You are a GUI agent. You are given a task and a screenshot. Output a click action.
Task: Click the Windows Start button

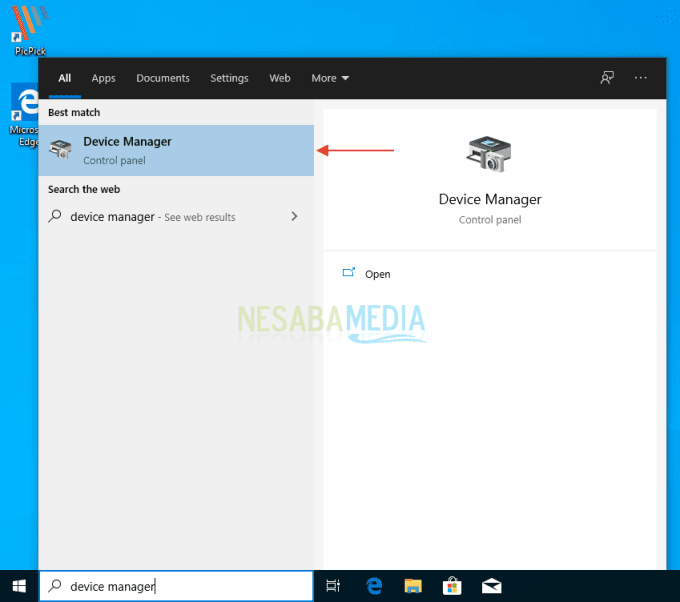click(x=19, y=586)
